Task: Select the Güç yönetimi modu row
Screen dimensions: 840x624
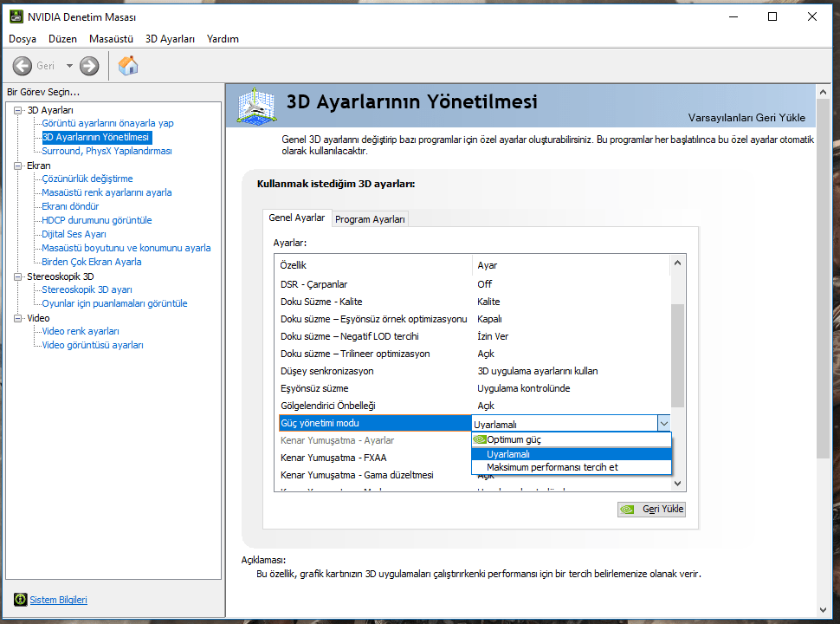Action: [x=374, y=423]
